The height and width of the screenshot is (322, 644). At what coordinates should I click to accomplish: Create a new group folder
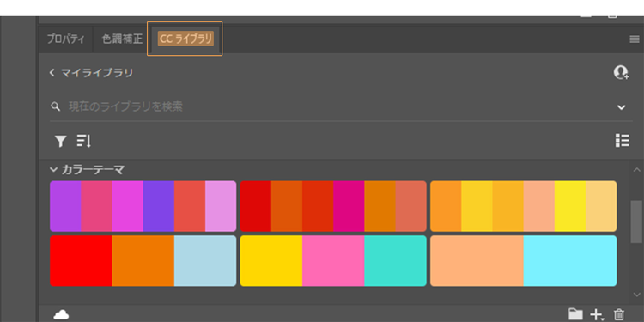(x=575, y=314)
